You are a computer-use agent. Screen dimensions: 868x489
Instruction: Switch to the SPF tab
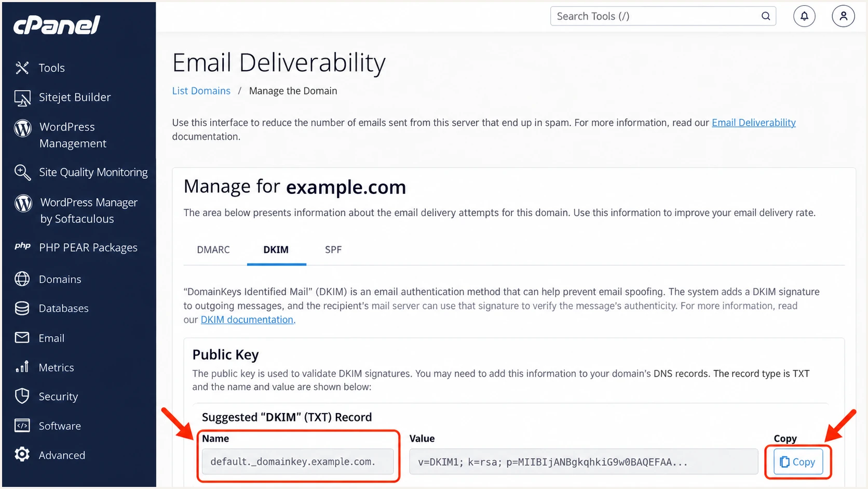pyautogui.click(x=333, y=250)
